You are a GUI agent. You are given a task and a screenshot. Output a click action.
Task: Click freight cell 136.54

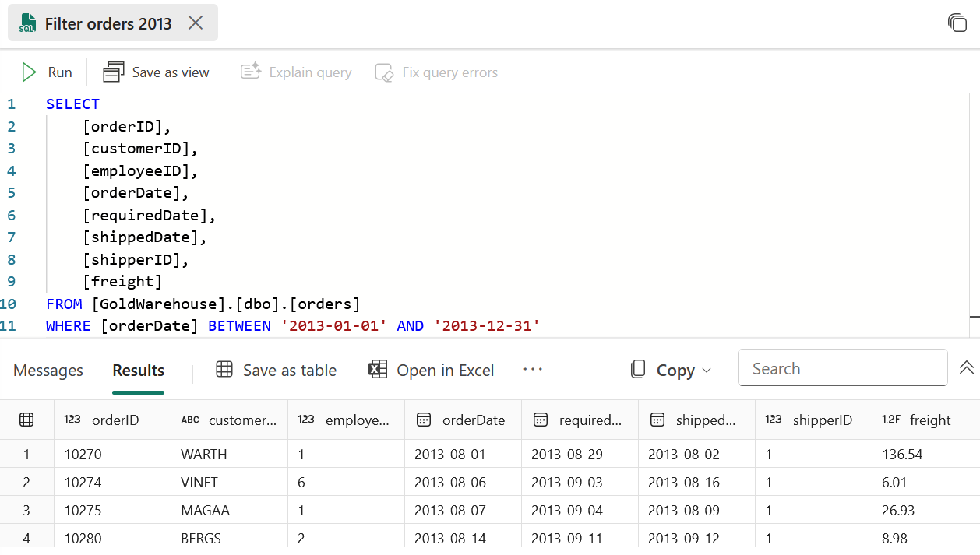[926, 454]
